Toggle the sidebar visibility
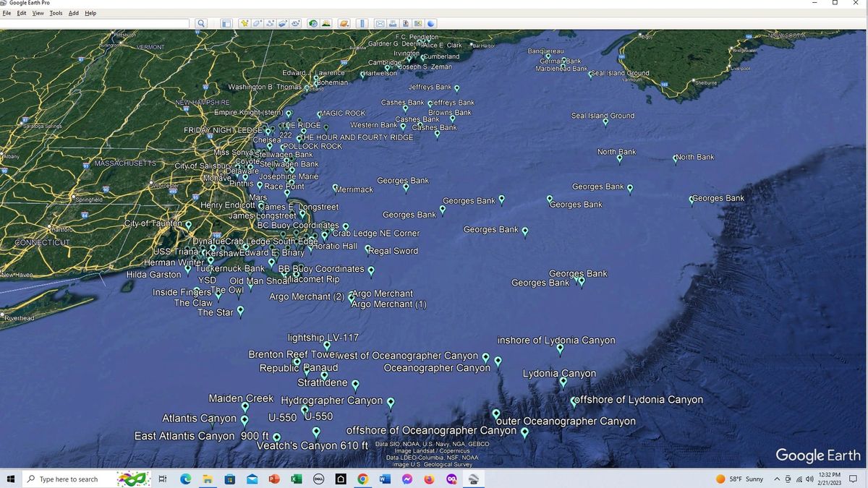The height and width of the screenshot is (488, 868). 226,23
